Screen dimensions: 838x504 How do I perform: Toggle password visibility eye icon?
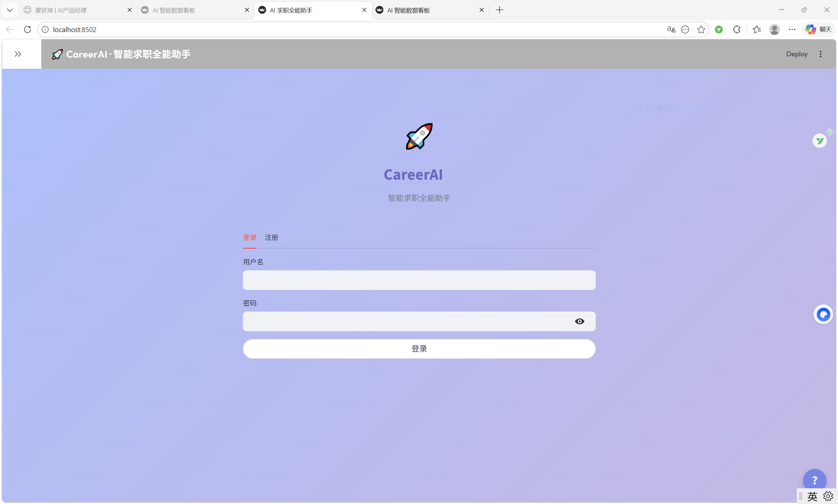tap(579, 321)
